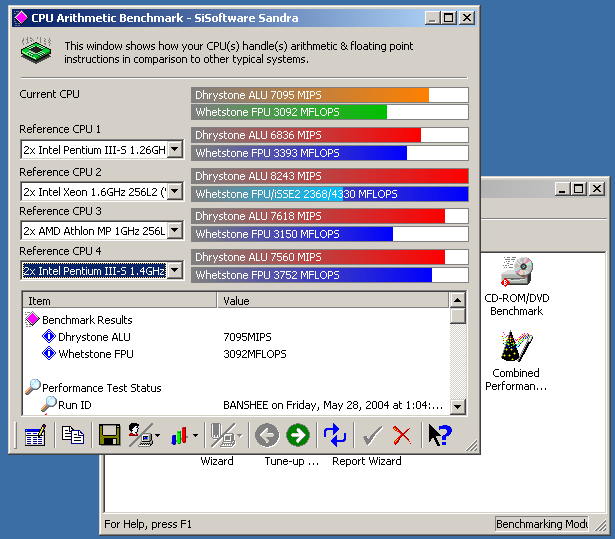Maximize the back Sandra window
615x539 pixels.
pos(579,189)
